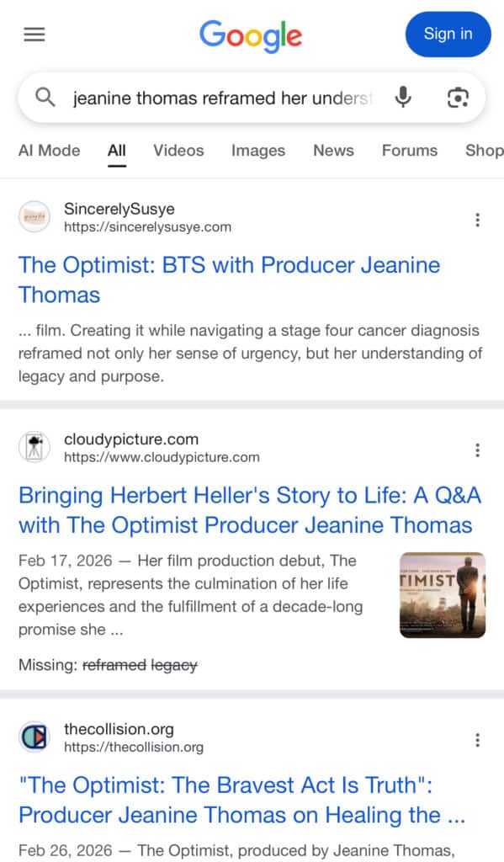Open the three-dot menu on the SincerelySusye result
Image resolution: width=504 pixels, height=862 pixels.
(477, 219)
